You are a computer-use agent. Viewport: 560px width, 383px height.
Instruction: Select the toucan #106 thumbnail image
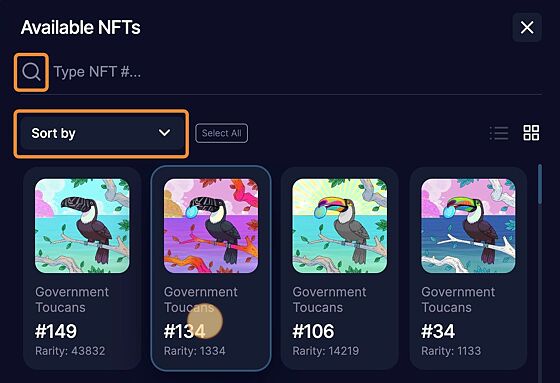point(339,226)
